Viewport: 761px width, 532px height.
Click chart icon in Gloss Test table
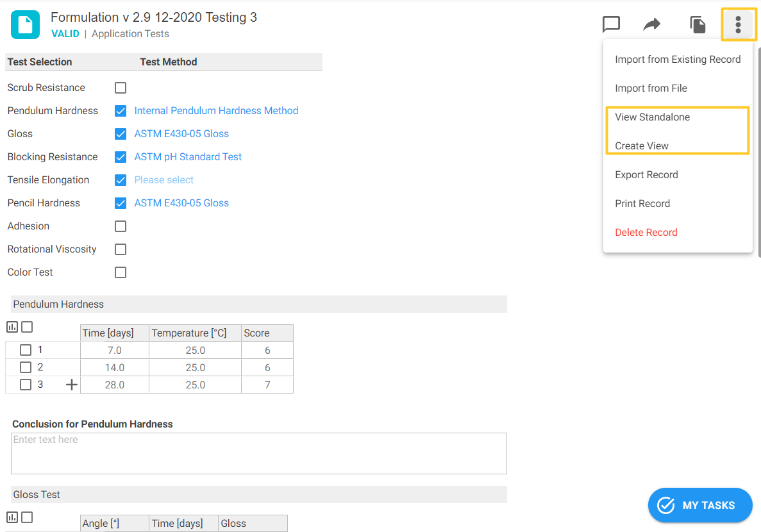[x=12, y=517]
